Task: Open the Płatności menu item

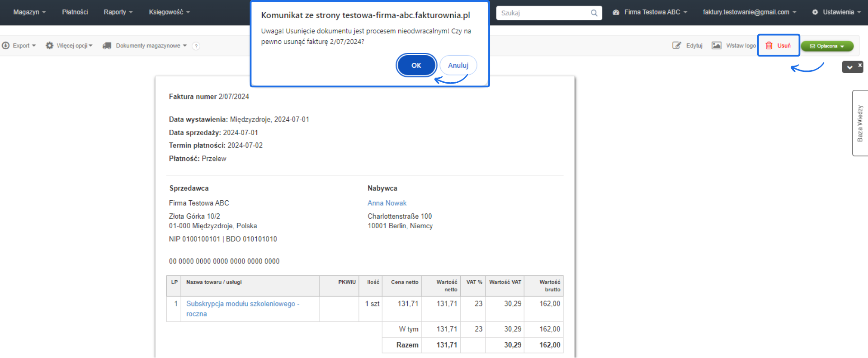Action: coord(75,12)
